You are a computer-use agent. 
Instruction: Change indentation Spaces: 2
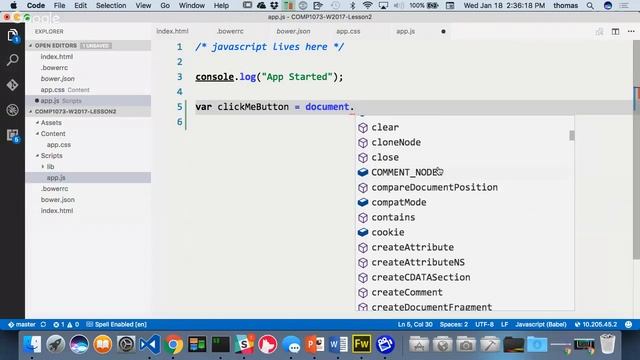point(453,324)
